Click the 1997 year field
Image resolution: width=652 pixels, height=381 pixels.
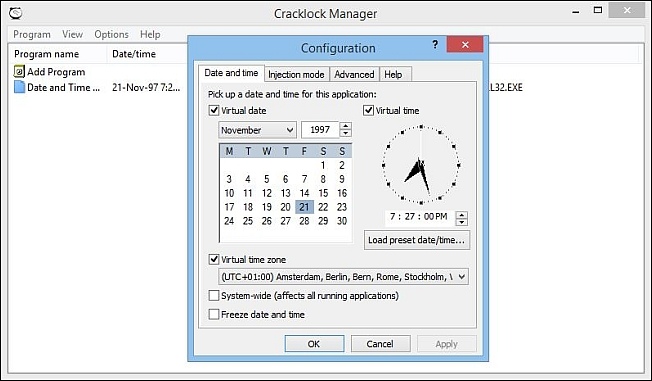320,130
